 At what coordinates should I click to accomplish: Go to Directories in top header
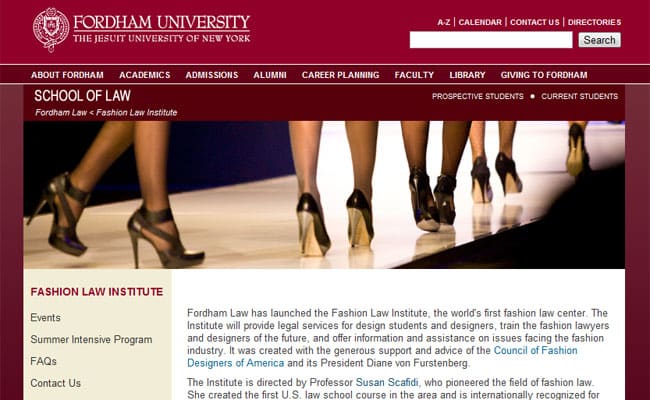point(594,22)
